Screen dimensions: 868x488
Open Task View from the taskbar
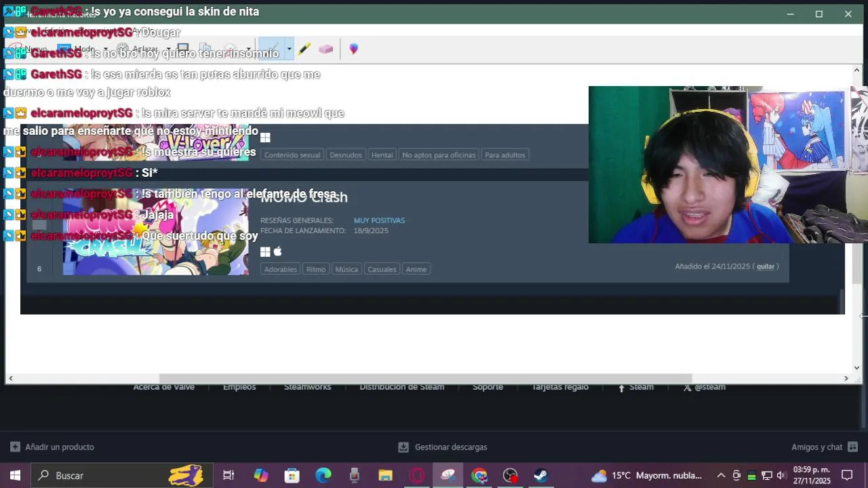click(229, 476)
